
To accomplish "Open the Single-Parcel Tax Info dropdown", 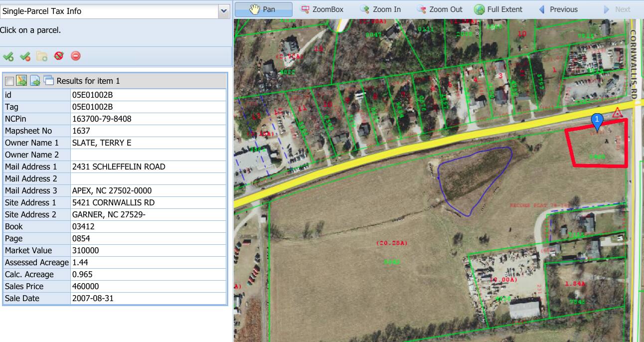I will (x=224, y=11).
